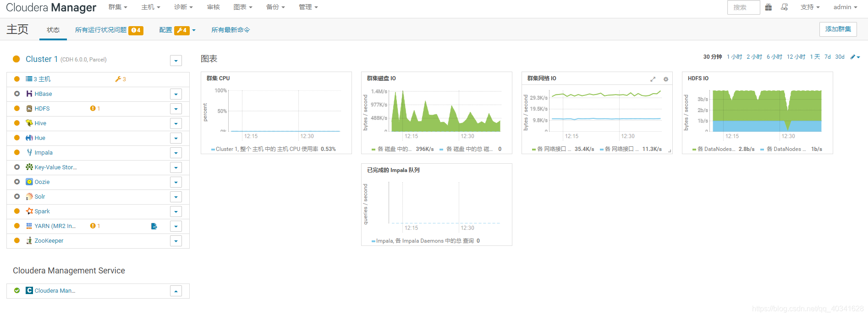Set time range to 6 小时
Screen dimensions: 868x317
[x=775, y=57]
